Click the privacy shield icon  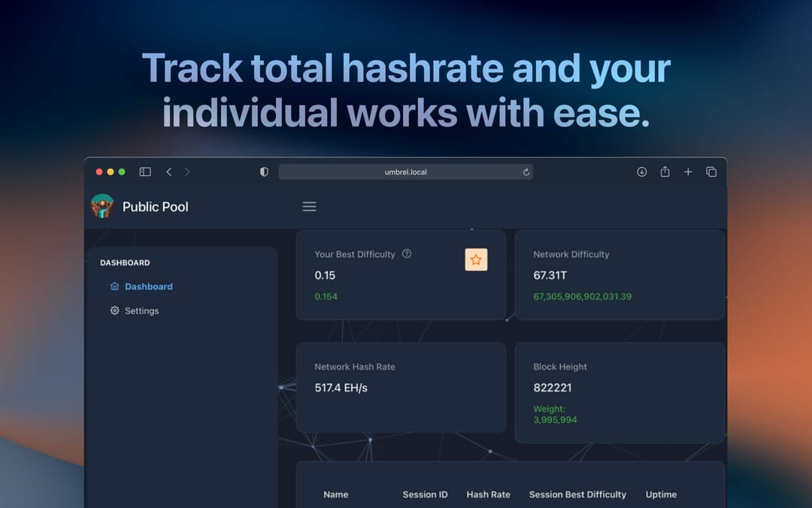264,172
